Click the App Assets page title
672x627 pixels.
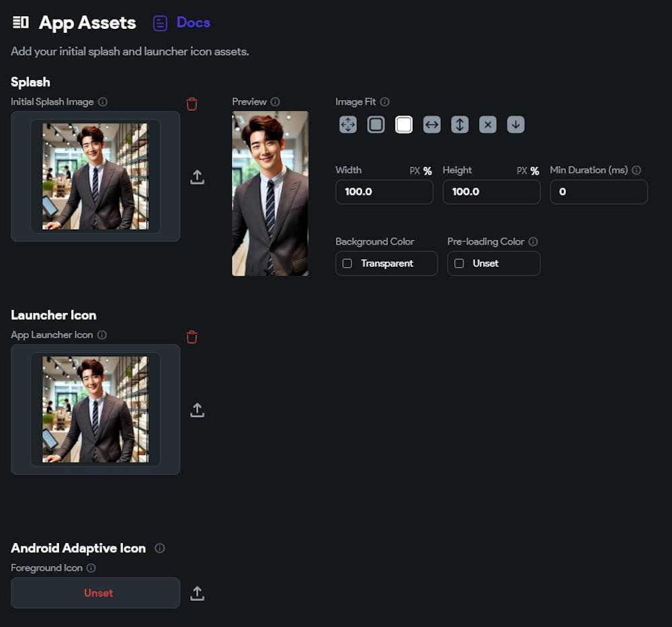pos(87,23)
